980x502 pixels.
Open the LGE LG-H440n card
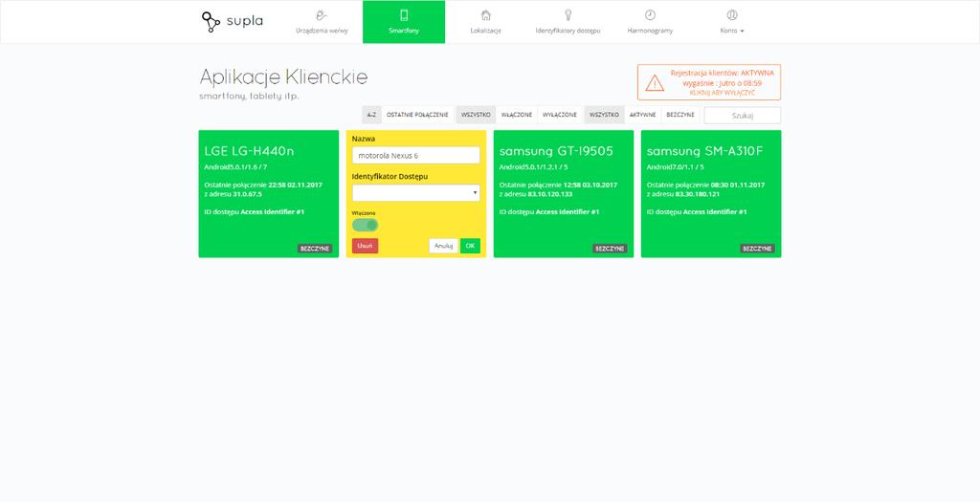point(269,193)
